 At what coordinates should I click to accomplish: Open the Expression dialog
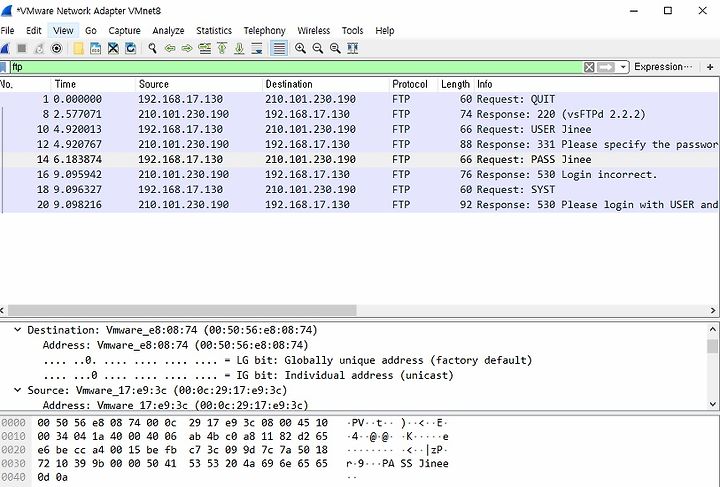pyautogui.click(x=663, y=67)
